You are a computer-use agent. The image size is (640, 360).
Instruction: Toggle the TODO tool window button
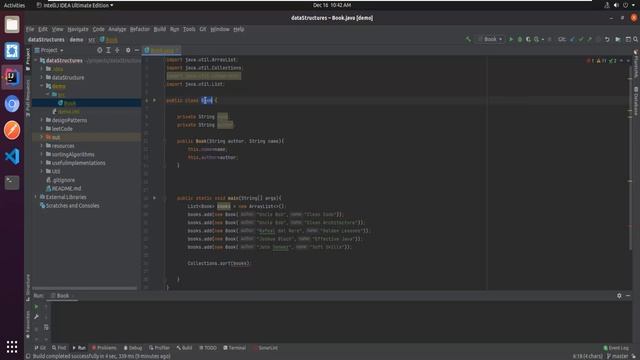point(208,348)
